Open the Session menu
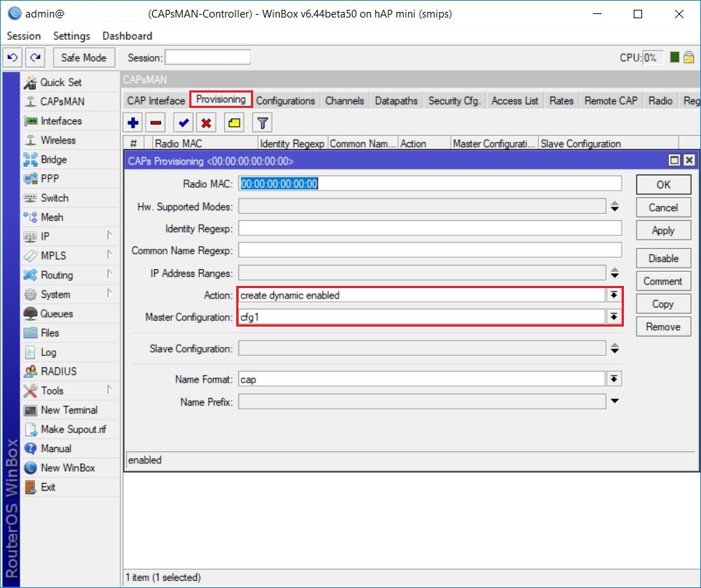Viewport: 701px width, 588px height. (24, 36)
